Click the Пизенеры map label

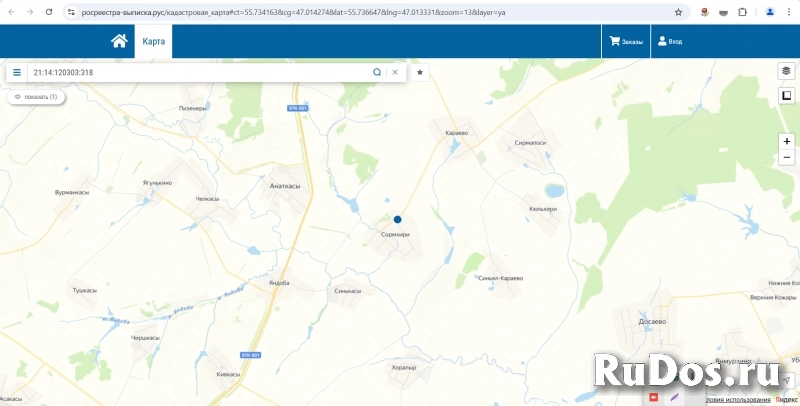pyautogui.click(x=193, y=109)
